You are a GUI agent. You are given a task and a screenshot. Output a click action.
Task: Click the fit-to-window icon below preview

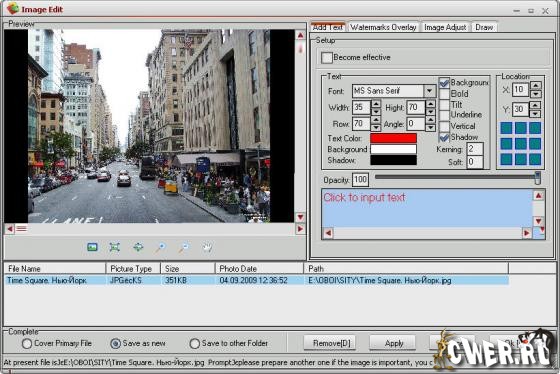point(115,247)
